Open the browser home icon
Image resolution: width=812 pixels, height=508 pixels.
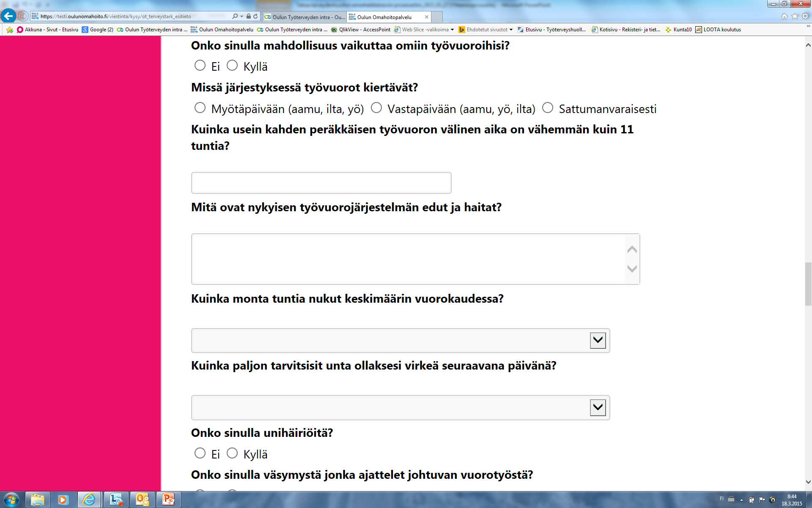785,17
